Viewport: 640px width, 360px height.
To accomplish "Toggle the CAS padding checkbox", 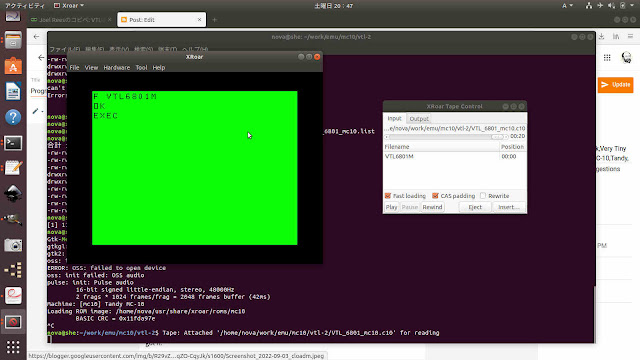I will 435,196.
